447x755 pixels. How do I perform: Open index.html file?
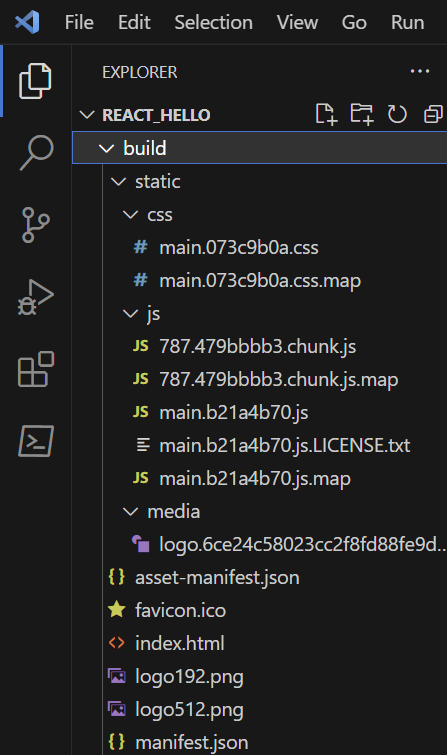pyautogui.click(x=180, y=643)
